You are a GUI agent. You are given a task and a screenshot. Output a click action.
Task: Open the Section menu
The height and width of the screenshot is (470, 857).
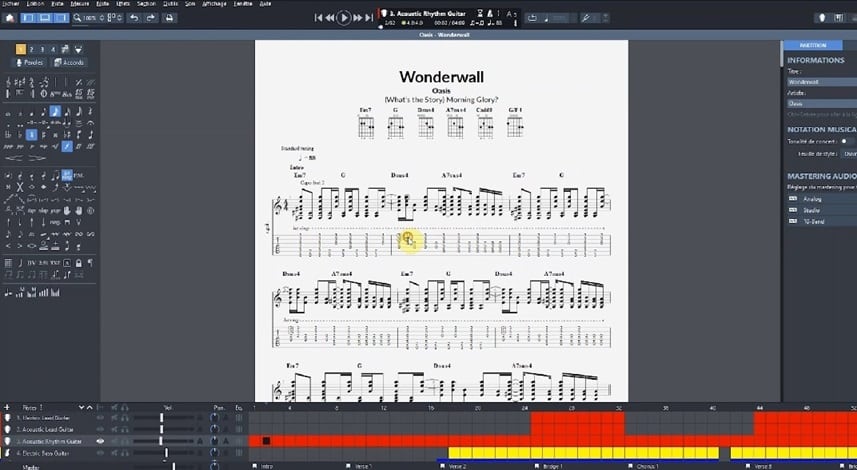tap(146, 4)
